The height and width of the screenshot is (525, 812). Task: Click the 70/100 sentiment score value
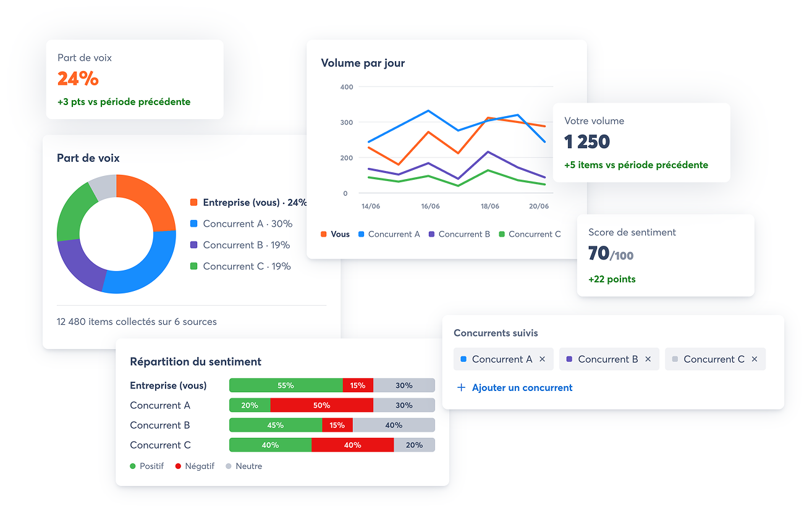[611, 253]
